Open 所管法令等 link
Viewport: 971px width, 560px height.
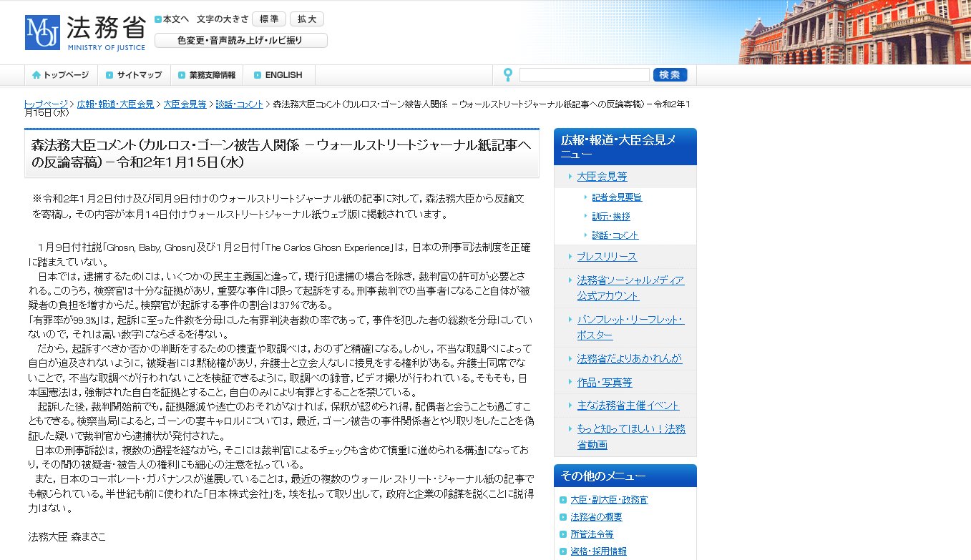click(x=592, y=534)
